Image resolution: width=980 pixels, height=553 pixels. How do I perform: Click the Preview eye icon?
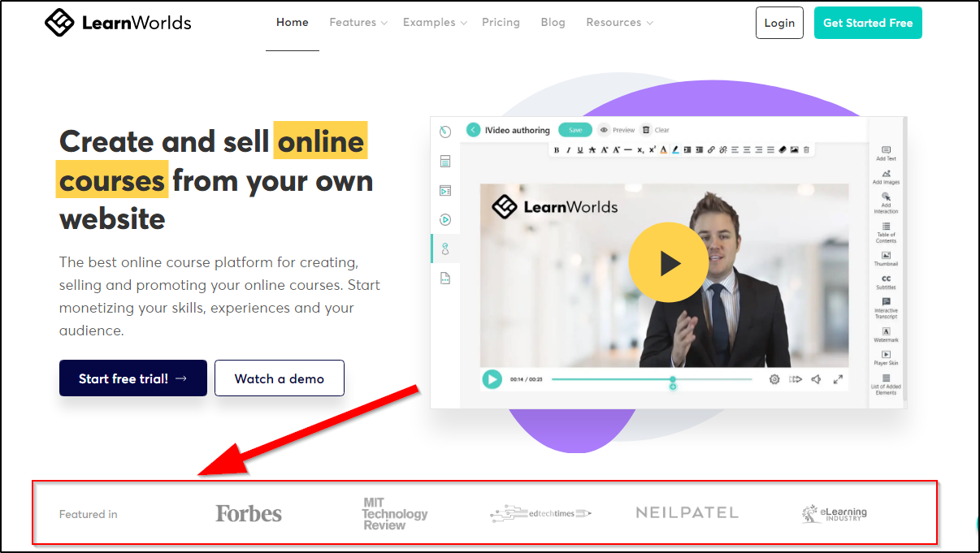(604, 130)
